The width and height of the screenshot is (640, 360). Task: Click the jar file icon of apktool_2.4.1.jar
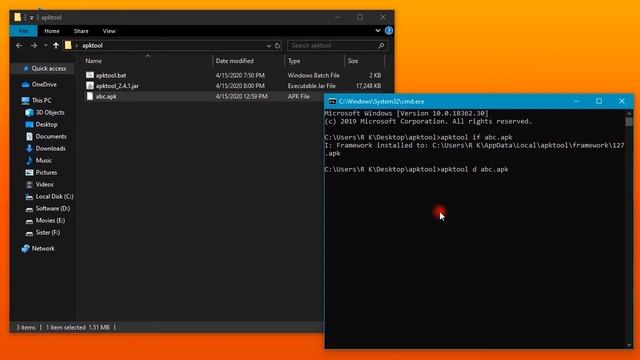90,86
